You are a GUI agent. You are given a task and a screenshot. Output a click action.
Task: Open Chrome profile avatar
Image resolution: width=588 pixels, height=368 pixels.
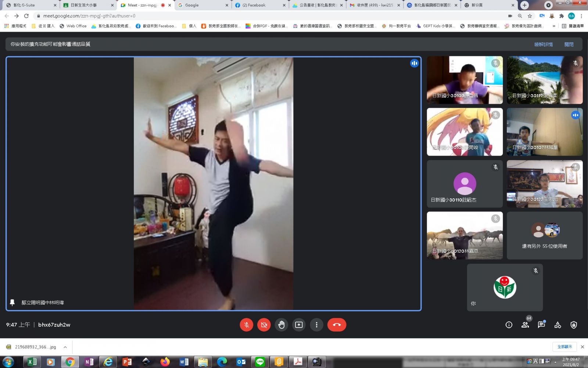click(x=571, y=16)
